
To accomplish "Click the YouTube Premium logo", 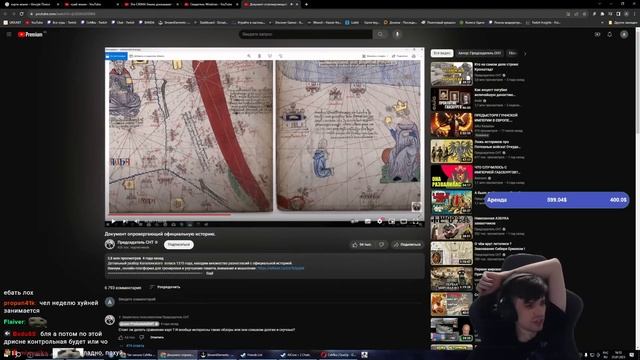I will point(30,34).
